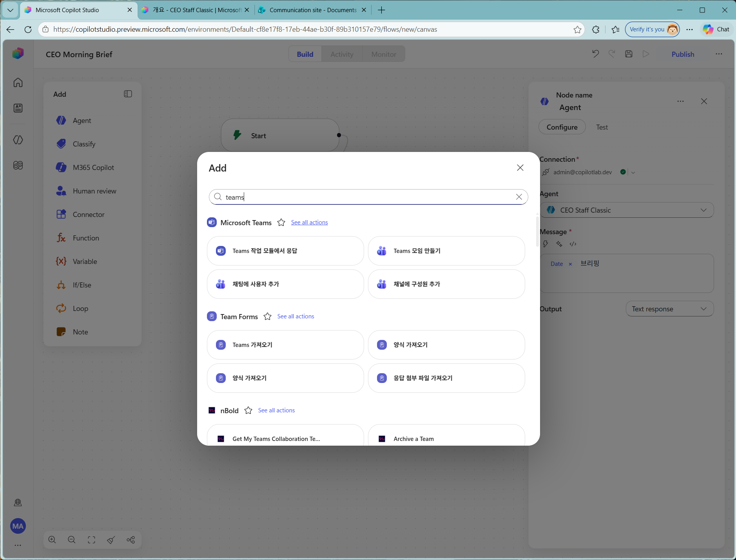Click the teams search input field
Viewport: 736px width, 560px height.
(368, 197)
